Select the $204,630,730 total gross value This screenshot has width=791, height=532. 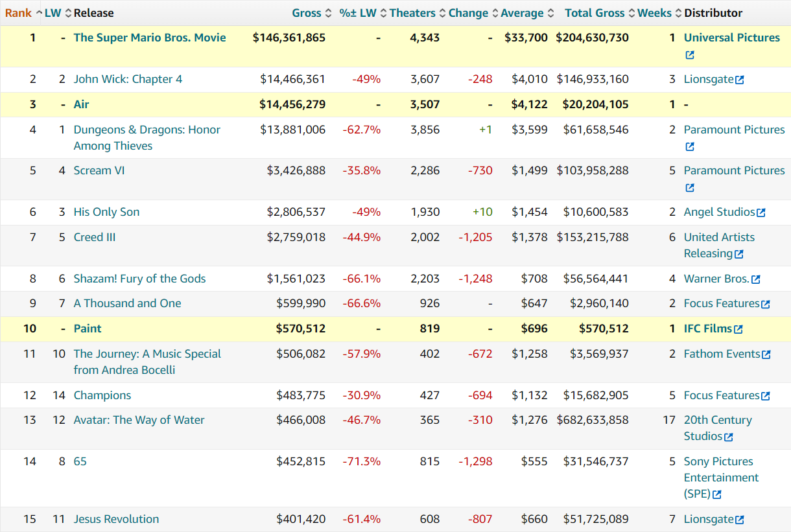coord(593,38)
